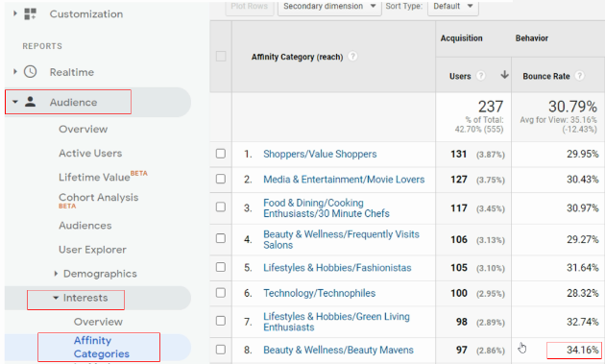Viewport: 605px width, 364px height.
Task: Click the Customization grid icon
Action: pyautogui.click(x=30, y=13)
